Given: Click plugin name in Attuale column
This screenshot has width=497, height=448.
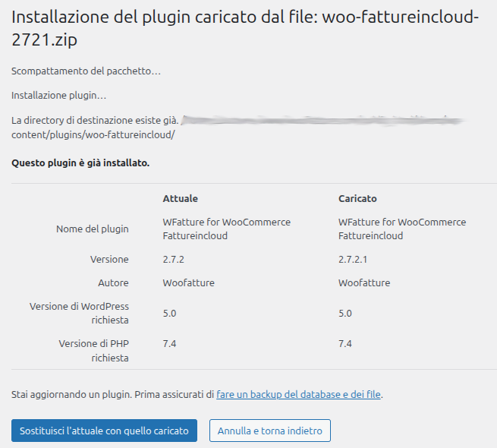Looking at the screenshot, I should point(227,229).
